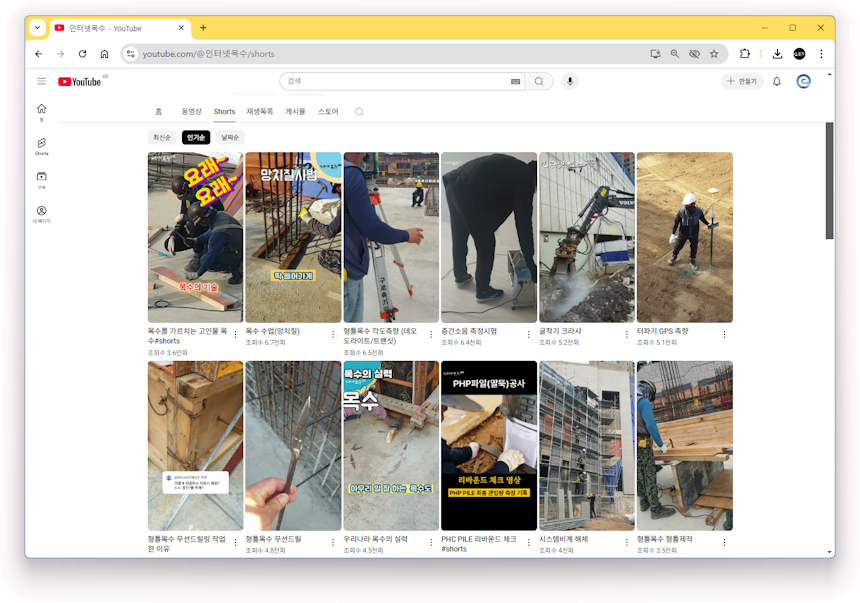Sort shorts by 최신순
This screenshot has width=860, height=603.
point(162,137)
